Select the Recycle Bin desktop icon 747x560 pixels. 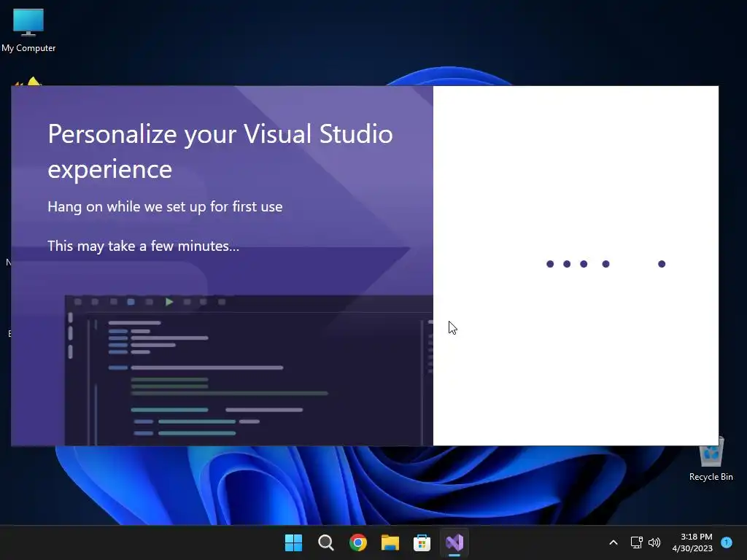pyautogui.click(x=711, y=459)
